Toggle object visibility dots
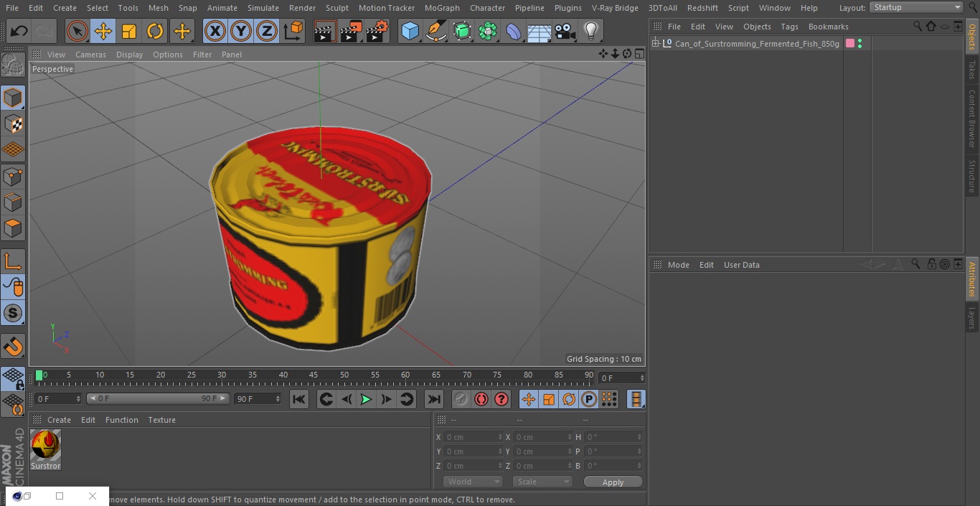Viewport: 980px width, 506px height. [x=859, y=44]
